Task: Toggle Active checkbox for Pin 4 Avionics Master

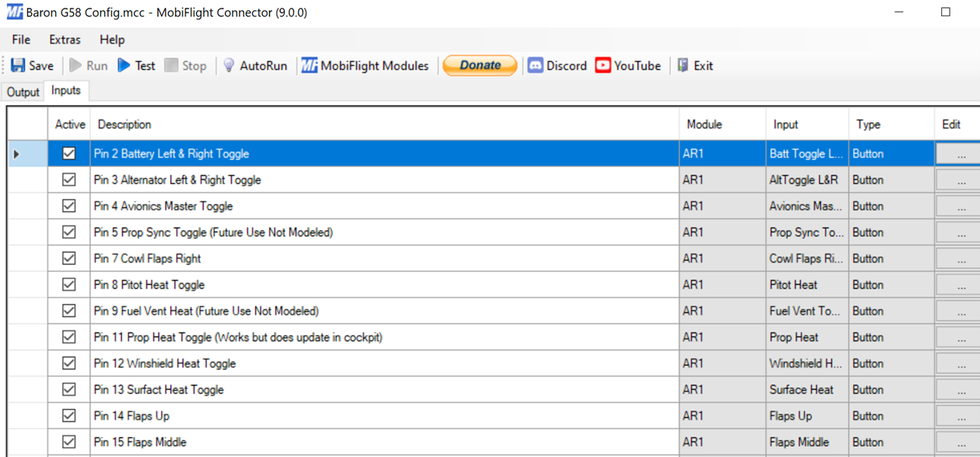Action: (x=69, y=206)
